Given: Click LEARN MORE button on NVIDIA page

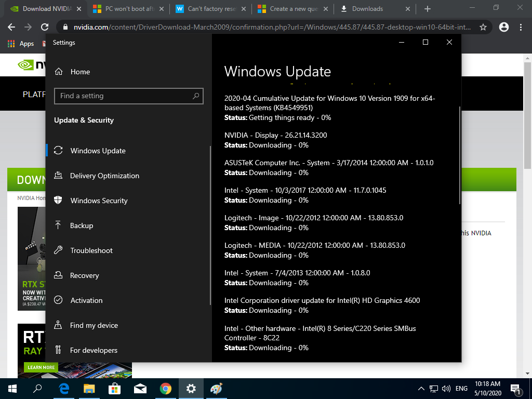Looking at the screenshot, I should pyautogui.click(x=41, y=367).
